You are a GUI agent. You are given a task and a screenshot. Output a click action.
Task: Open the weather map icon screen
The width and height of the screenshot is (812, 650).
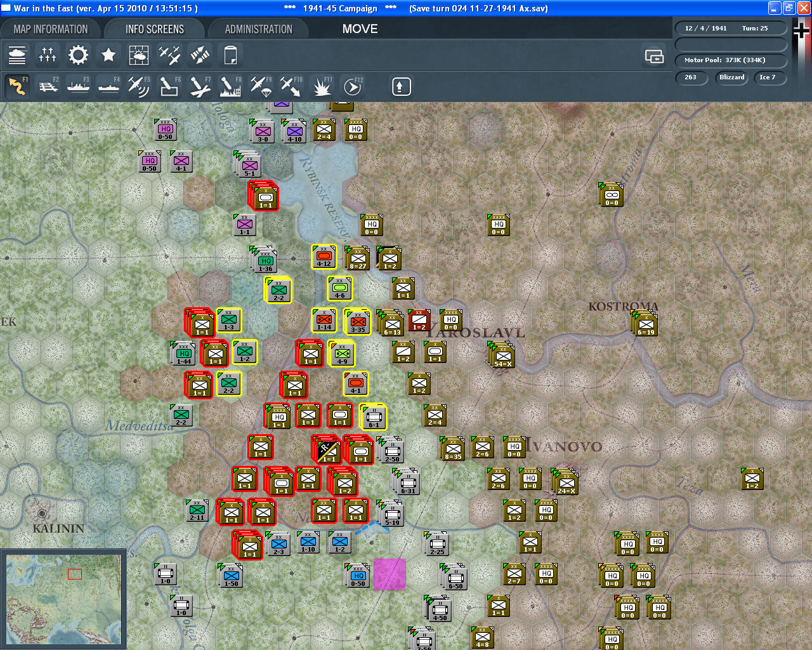point(139,55)
